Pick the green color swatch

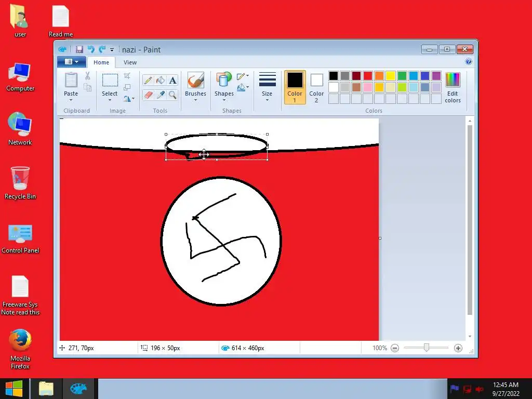402,76
